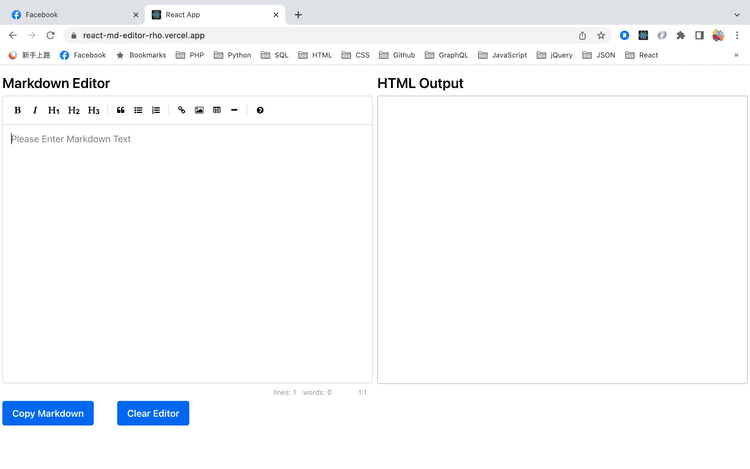Bookmark this page with the star icon

[601, 35]
